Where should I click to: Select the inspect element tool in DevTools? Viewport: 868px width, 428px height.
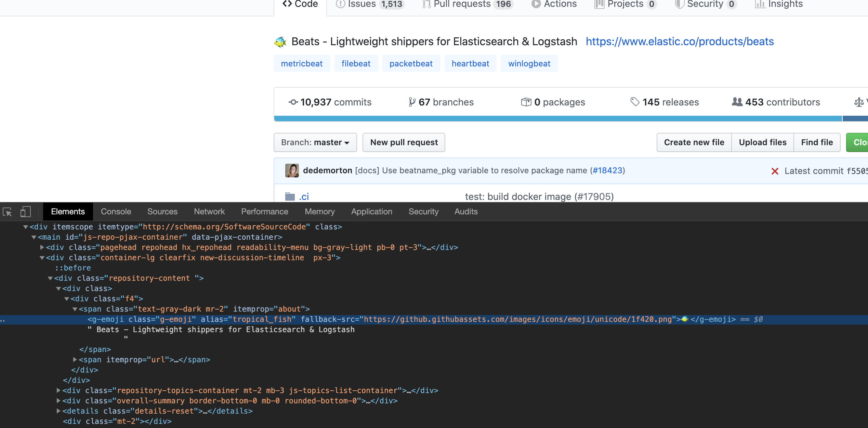coord(8,212)
